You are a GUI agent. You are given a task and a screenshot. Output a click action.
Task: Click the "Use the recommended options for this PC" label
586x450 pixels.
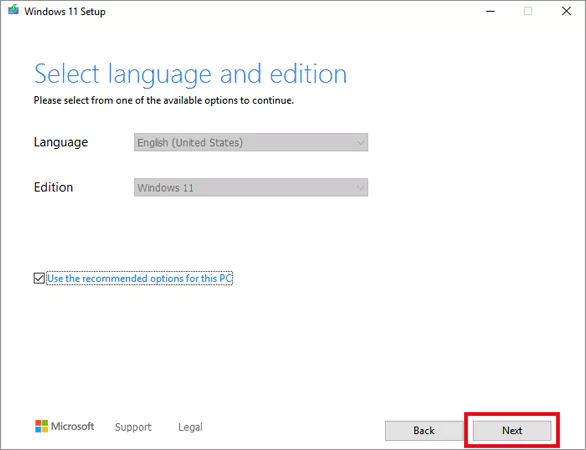139,278
